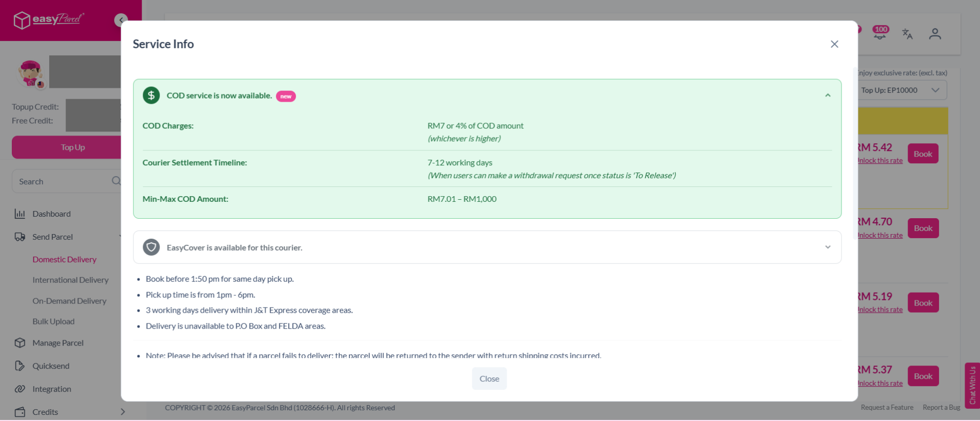
Task: Click the user avatar mascot image
Action: tap(31, 73)
